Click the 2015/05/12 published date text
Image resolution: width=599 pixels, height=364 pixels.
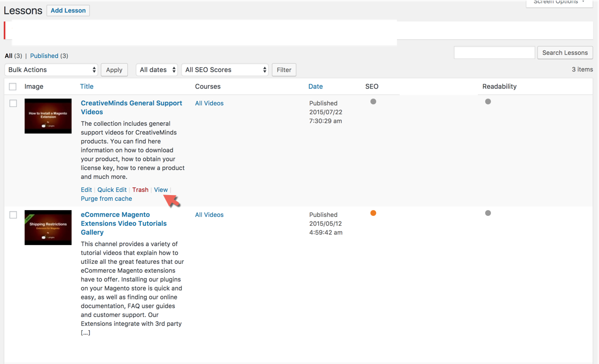click(326, 223)
